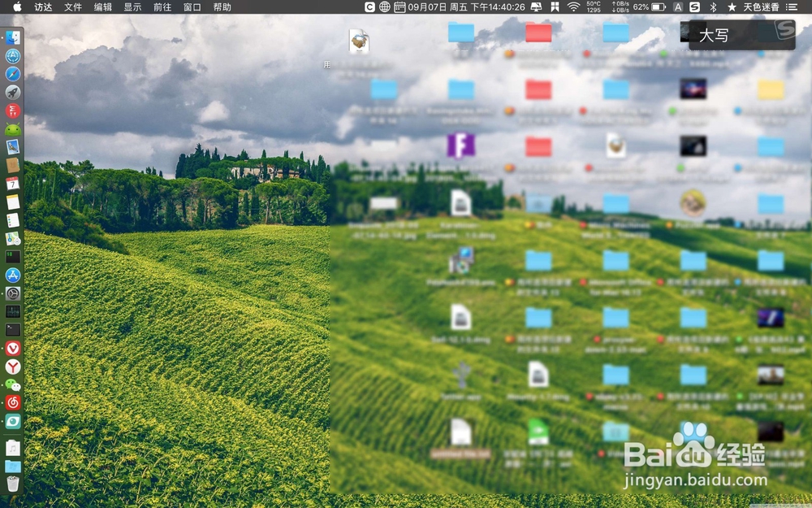
Task: Click the globe icon in menu bar
Action: [x=384, y=7]
